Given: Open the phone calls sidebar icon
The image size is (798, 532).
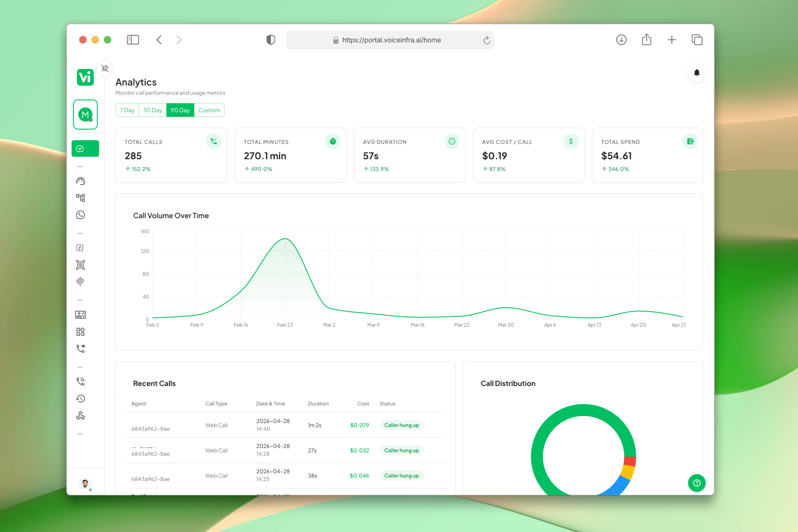Looking at the screenshot, I should tap(81, 382).
